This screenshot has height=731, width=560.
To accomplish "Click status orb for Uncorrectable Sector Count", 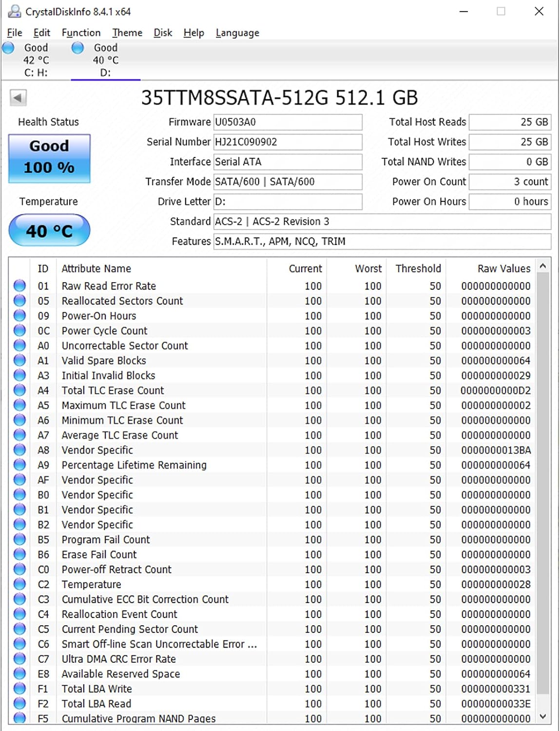I will (19, 346).
